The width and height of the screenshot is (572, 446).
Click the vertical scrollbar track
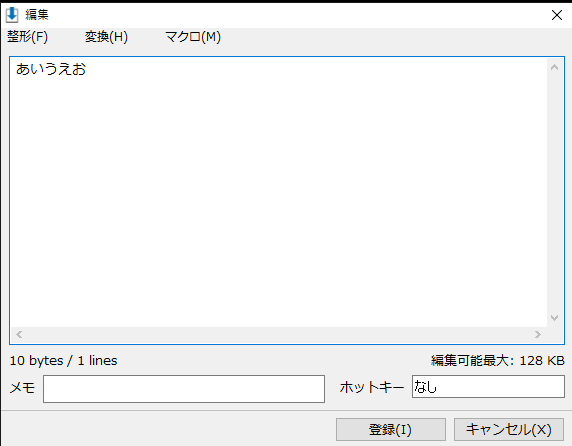tap(554, 193)
